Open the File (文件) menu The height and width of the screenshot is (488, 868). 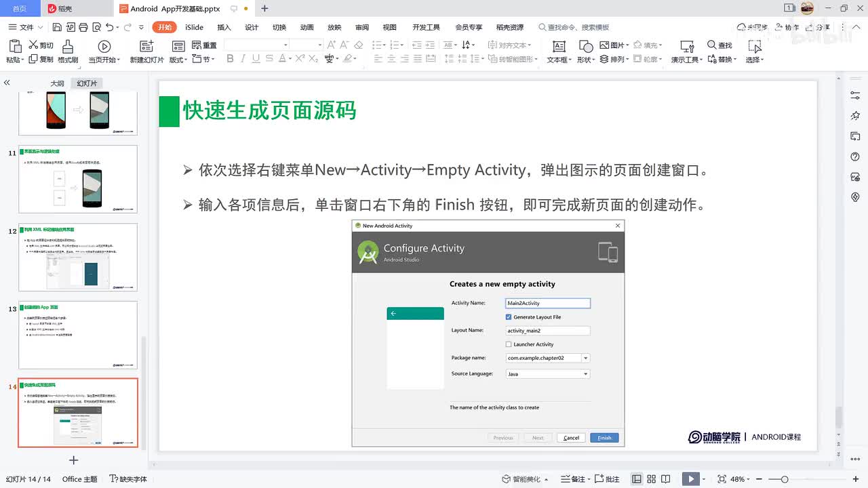26,27
